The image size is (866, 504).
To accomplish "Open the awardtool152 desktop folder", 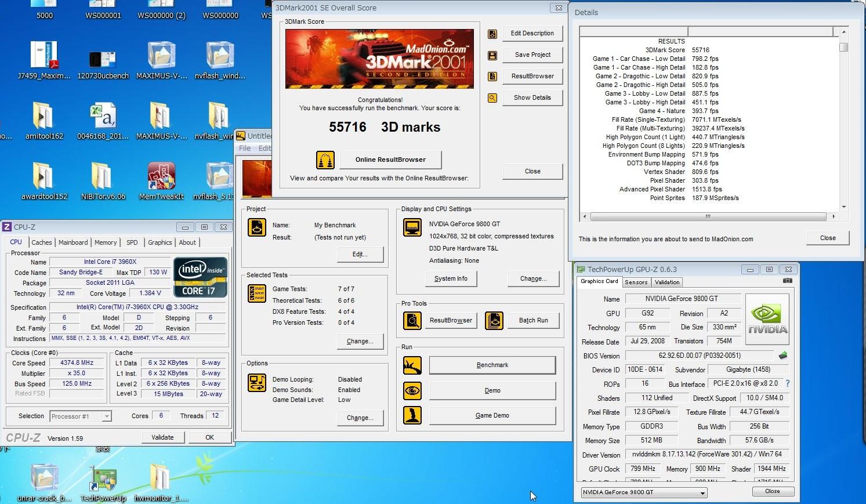I will (44, 182).
